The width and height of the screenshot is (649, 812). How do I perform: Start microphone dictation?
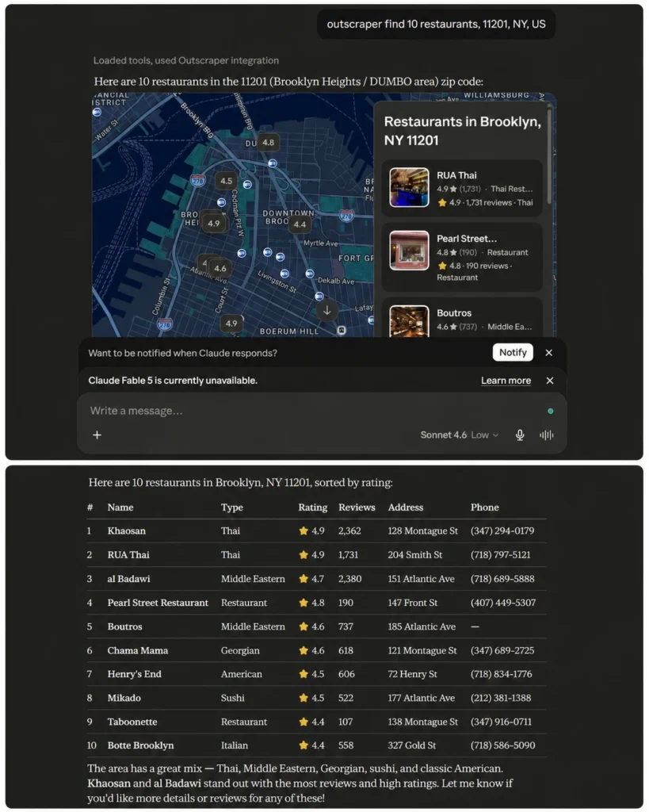(x=520, y=435)
